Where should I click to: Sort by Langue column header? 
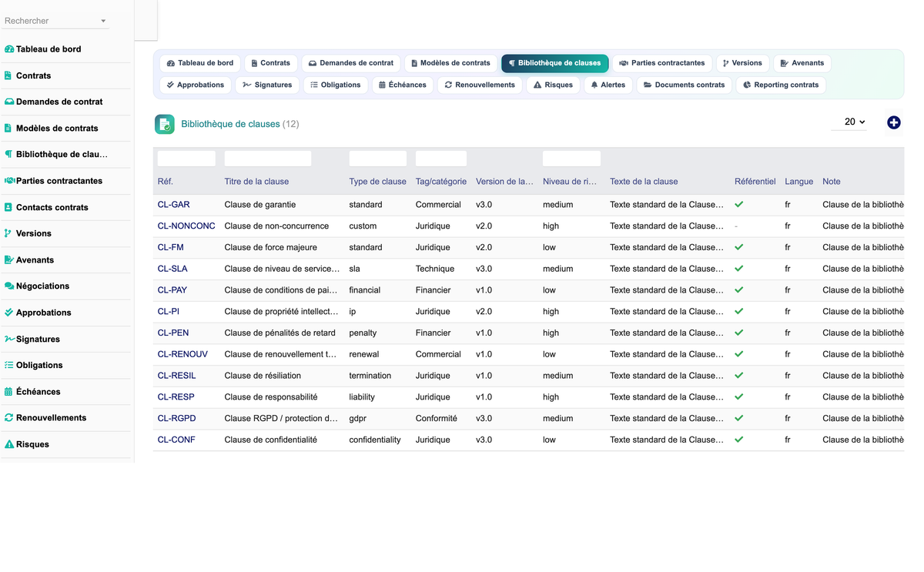click(799, 182)
